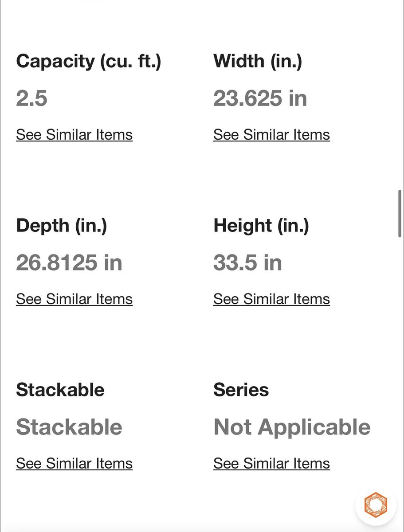Follow See Similar Items link under Series
Viewport: 404px width, 532px height.
271,464
